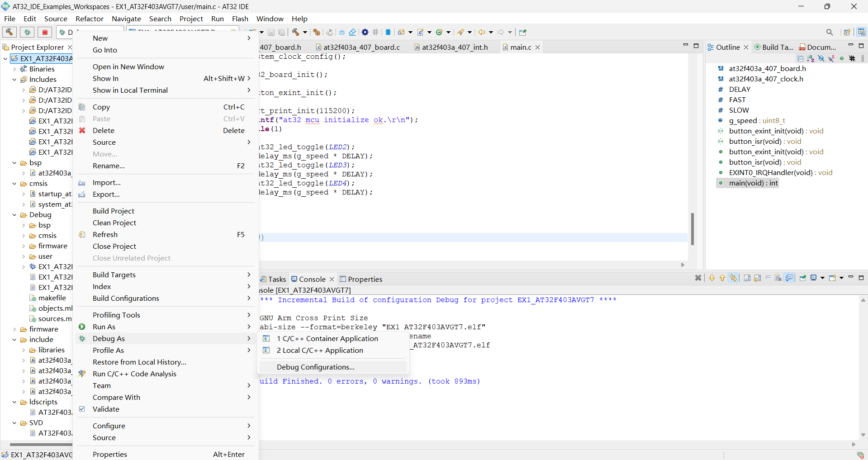Open the Display Selected Console dropdown arrow
The width and height of the screenshot is (868, 460).
pyautogui.click(x=822, y=278)
